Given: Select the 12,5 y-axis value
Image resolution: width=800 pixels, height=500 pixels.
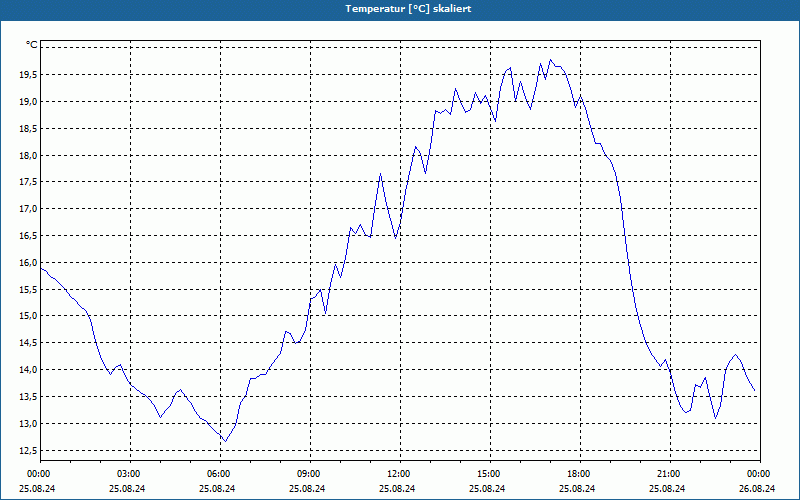Looking at the screenshot, I should [28, 450].
